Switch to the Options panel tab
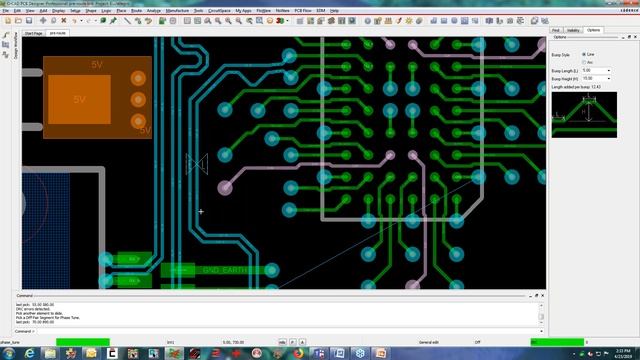640x360 pixels. click(x=593, y=30)
